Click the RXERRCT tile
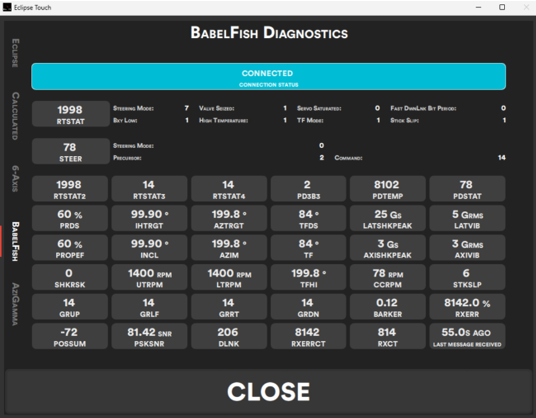 click(308, 336)
